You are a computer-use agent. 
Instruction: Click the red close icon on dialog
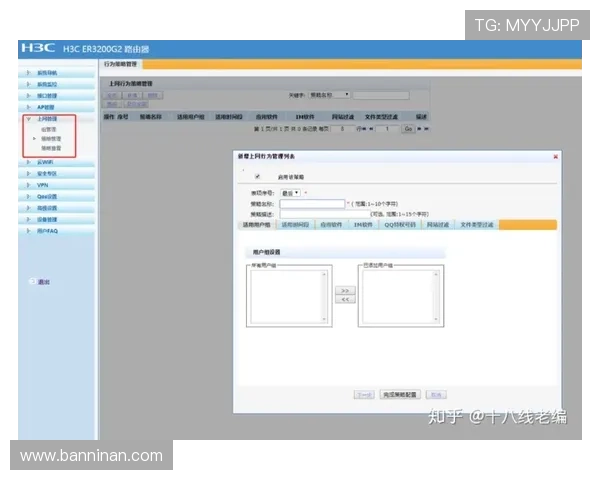click(555, 157)
